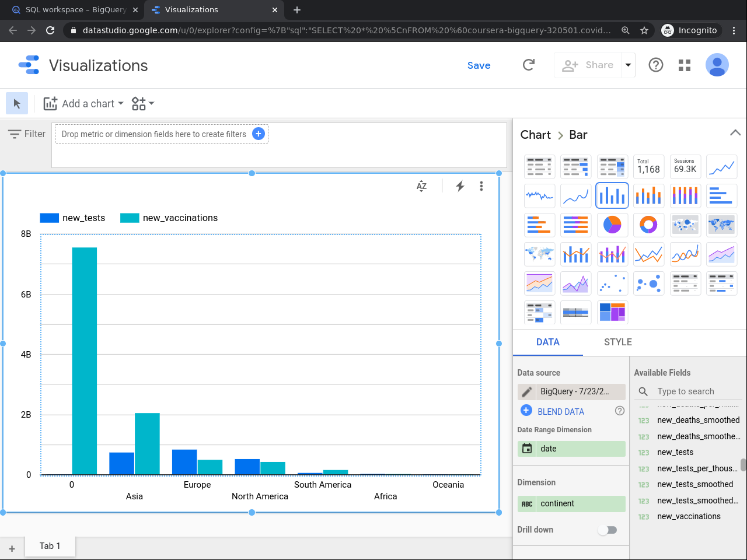
Task: Click the new_vaccinations teal legend swatch
Action: [x=130, y=218]
